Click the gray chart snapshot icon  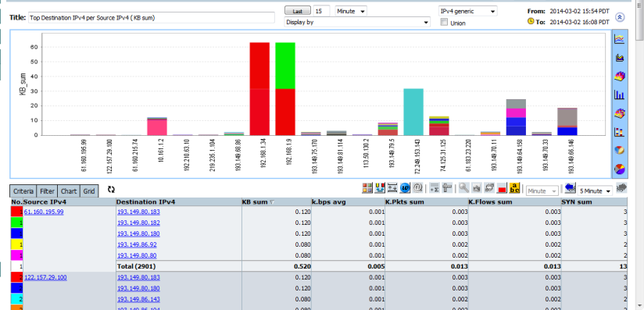coord(477,188)
